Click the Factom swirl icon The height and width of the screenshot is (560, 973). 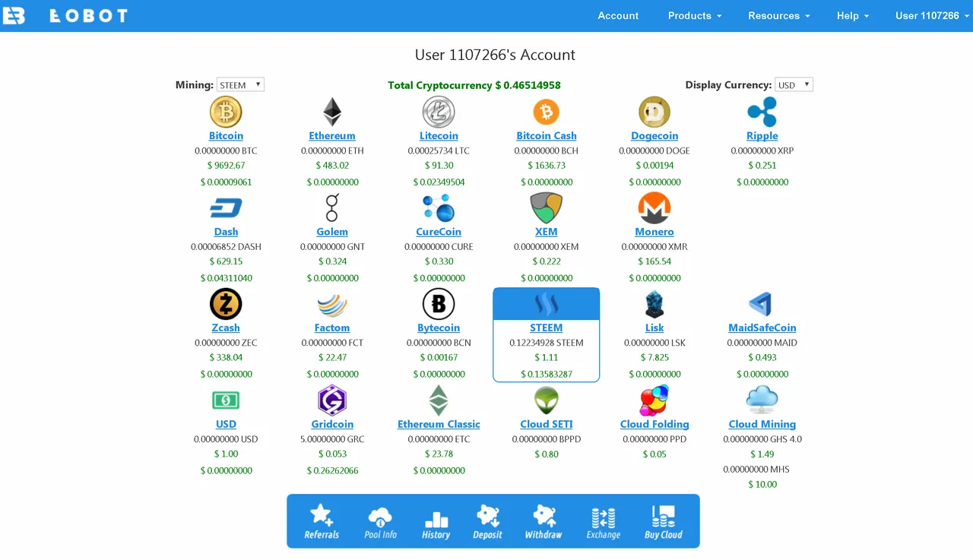pos(332,305)
